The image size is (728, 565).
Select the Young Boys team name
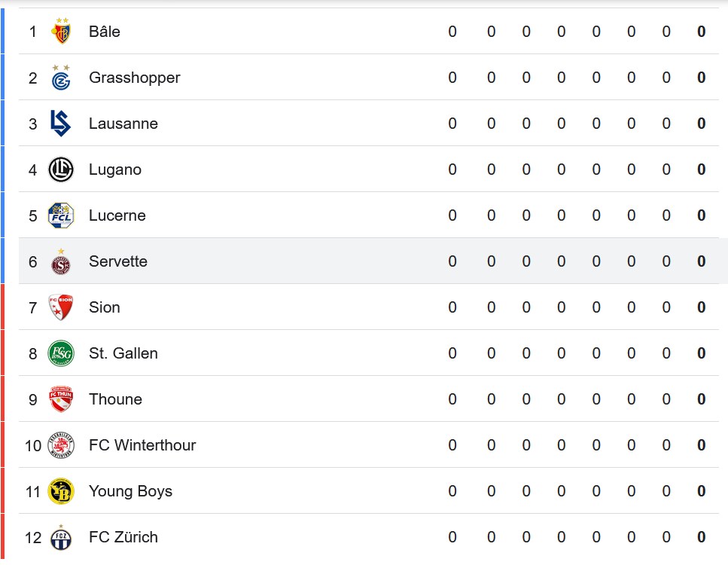(x=130, y=491)
